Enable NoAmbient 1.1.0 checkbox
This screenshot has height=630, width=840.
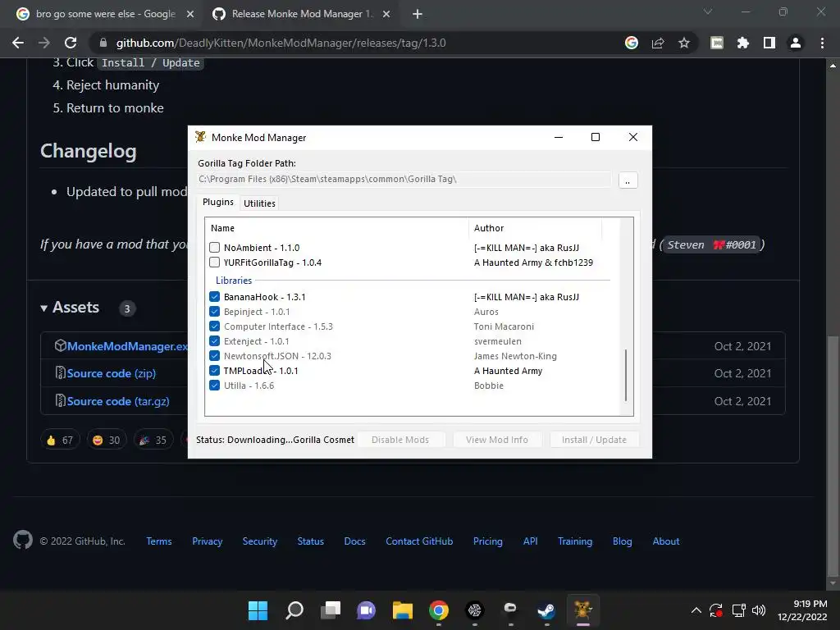coord(214,248)
